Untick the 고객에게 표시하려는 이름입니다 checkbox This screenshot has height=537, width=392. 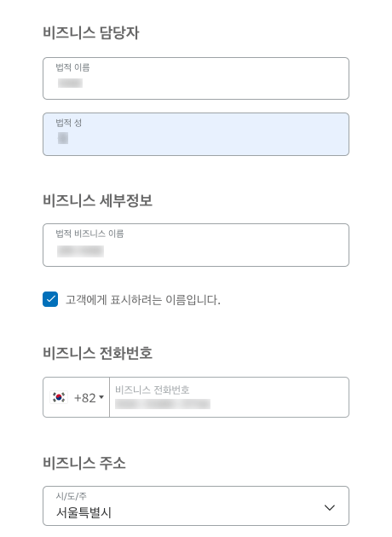(x=50, y=299)
